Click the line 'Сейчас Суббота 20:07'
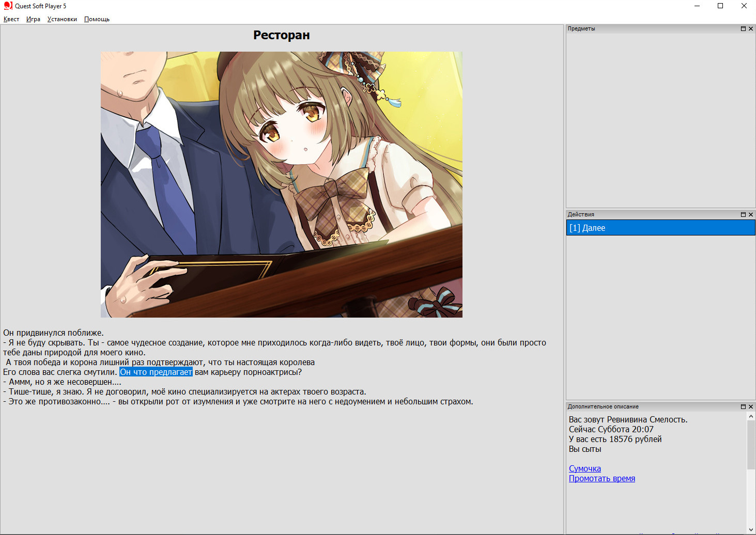This screenshot has height=535, width=756. 611,429
